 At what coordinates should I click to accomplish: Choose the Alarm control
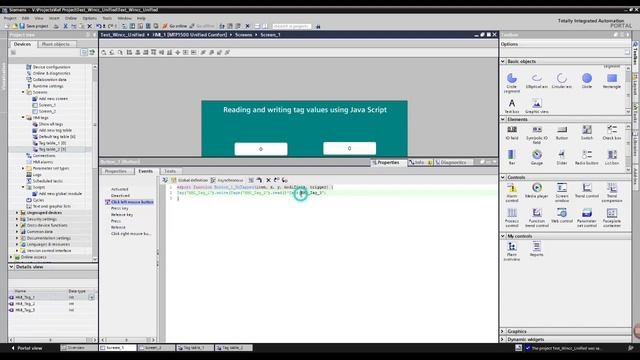coord(511,193)
